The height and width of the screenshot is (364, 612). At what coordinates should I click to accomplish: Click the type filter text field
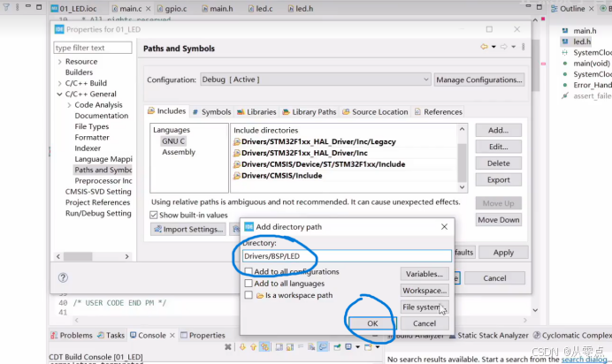(x=93, y=48)
